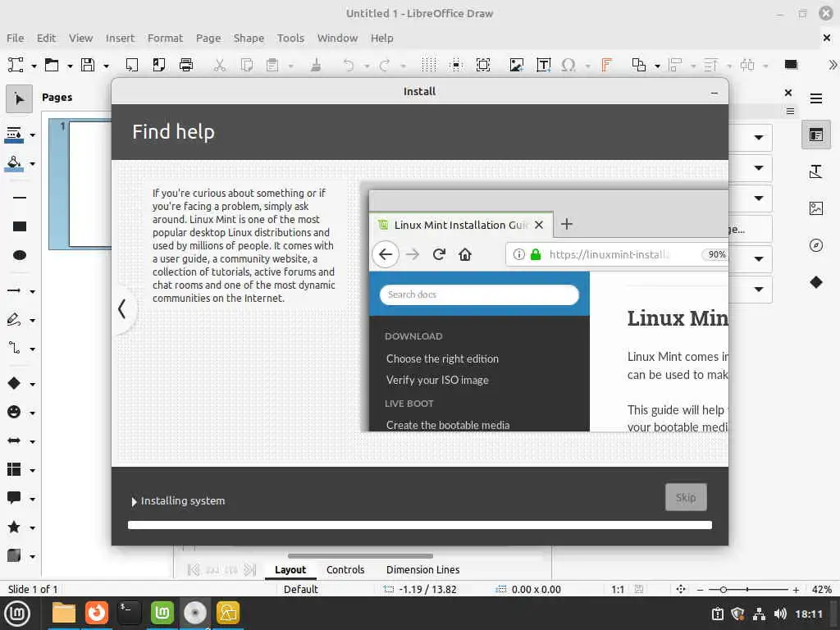
Task: Click the Fontwork text icon
Action: (606, 65)
